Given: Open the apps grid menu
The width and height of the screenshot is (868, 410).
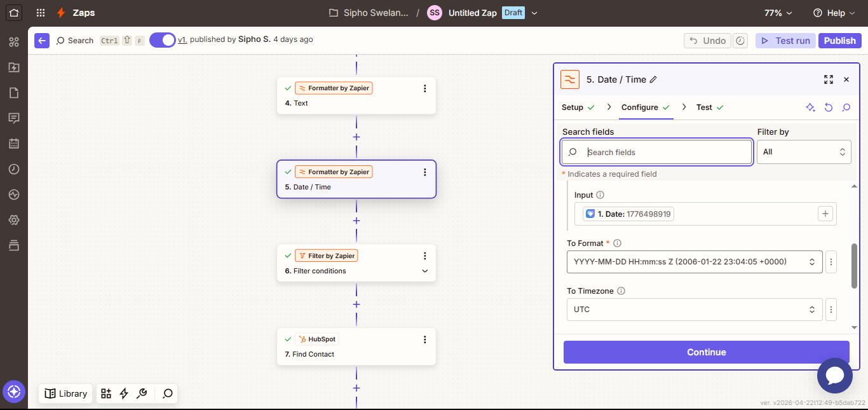Looking at the screenshot, I should pyautogui.click(x=41, y=13).
